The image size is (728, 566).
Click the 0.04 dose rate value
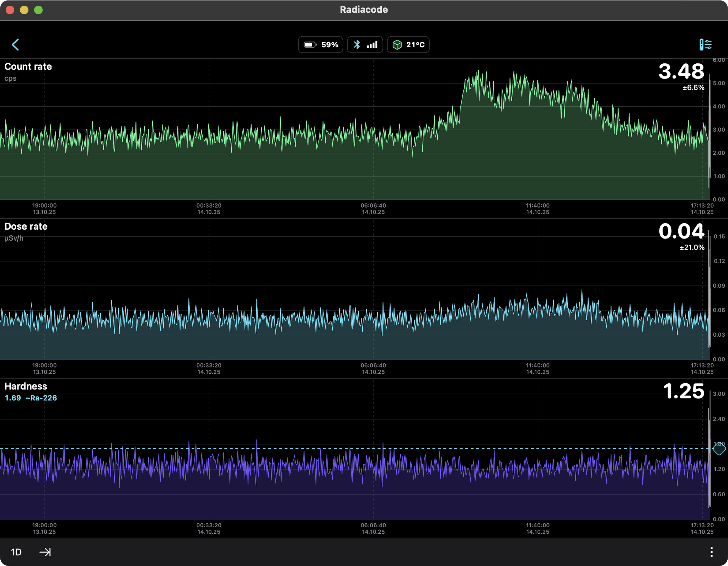pos(681,231)
